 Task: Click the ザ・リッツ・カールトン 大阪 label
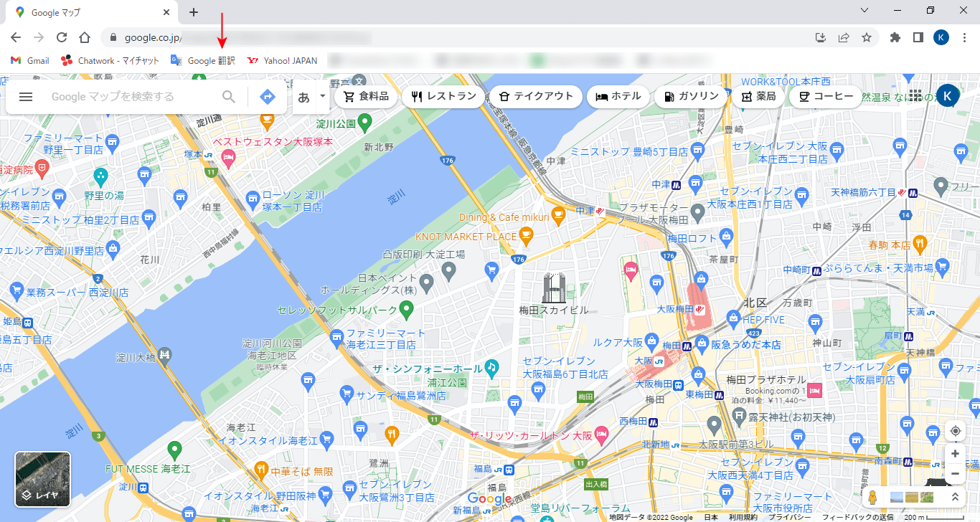tap(530, 435)
